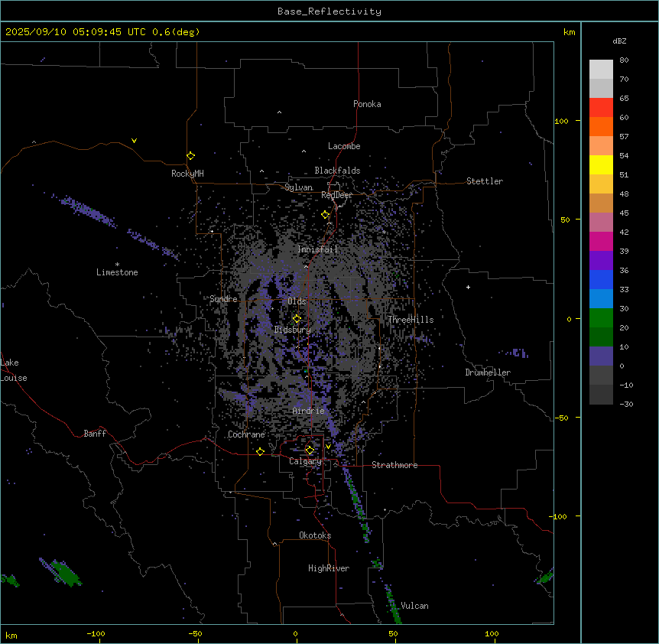Click the Calgary city label
Screen dimensions: 659x644
tap(305, 461)
